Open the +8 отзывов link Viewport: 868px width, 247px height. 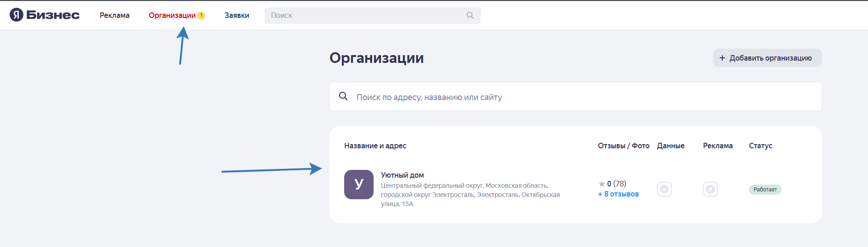[618, 194]
